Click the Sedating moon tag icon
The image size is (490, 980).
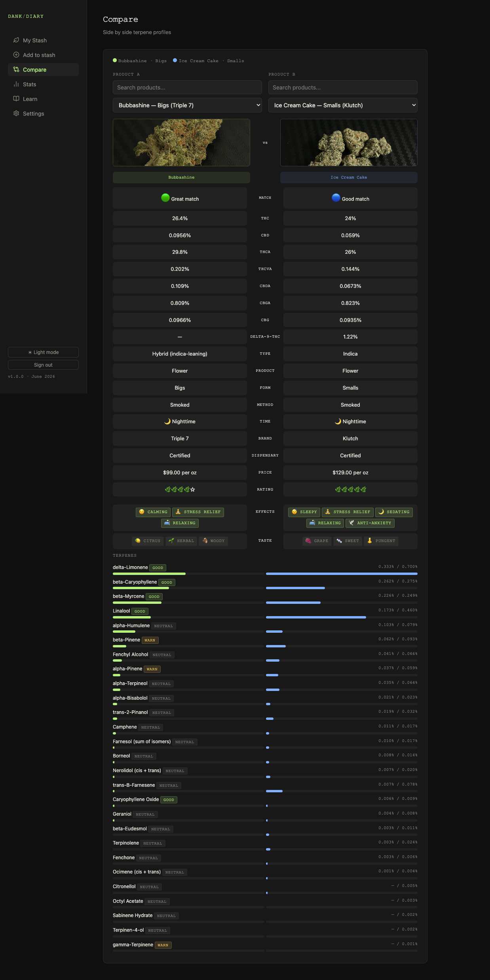381,512
